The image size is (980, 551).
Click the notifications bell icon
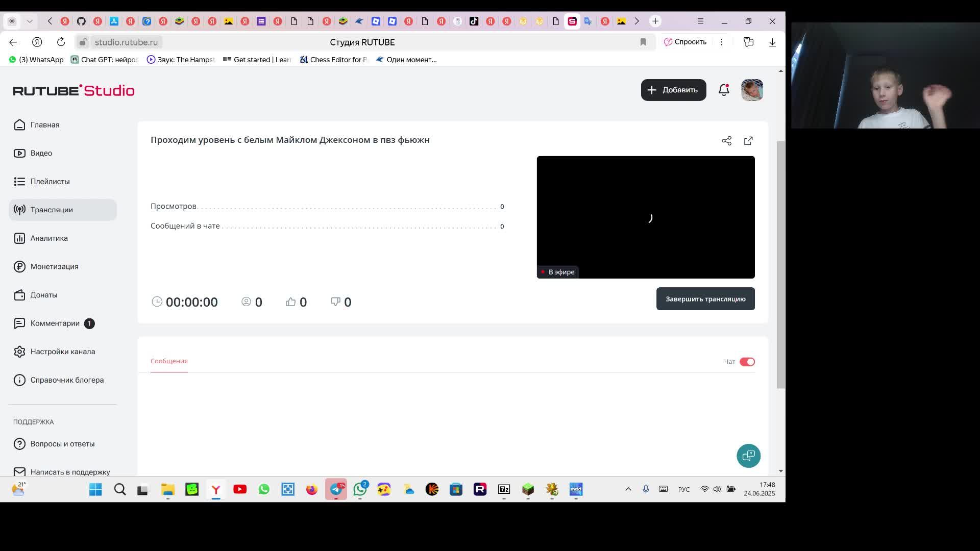[x=724, y=90]
